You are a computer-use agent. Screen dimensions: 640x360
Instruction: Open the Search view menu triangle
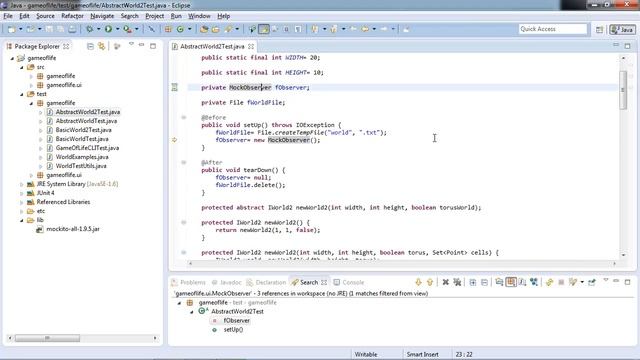point(606,280)
